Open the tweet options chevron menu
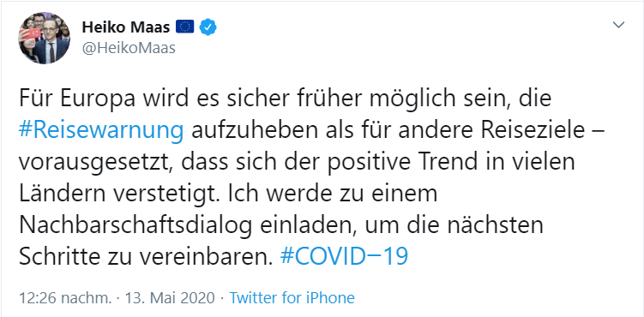 pyautogui.click(x=618, y=26)
